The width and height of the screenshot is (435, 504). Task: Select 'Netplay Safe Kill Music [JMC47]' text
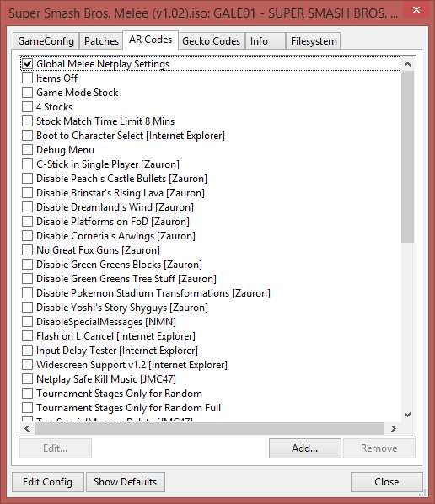(106, 379)
